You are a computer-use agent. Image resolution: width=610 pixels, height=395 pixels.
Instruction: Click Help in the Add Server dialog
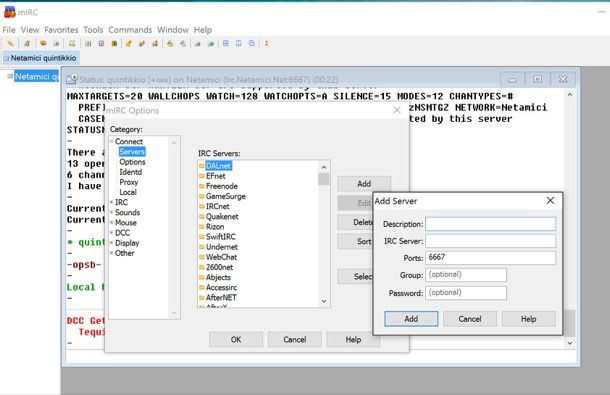coord(529,319)
